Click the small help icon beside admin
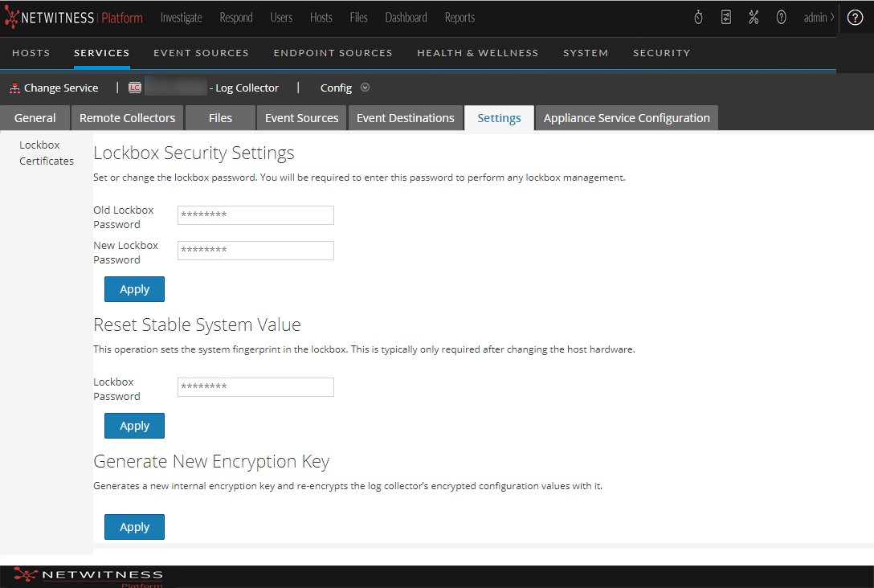874x588 pixels. pyautogui.click(x=781, y=18)
